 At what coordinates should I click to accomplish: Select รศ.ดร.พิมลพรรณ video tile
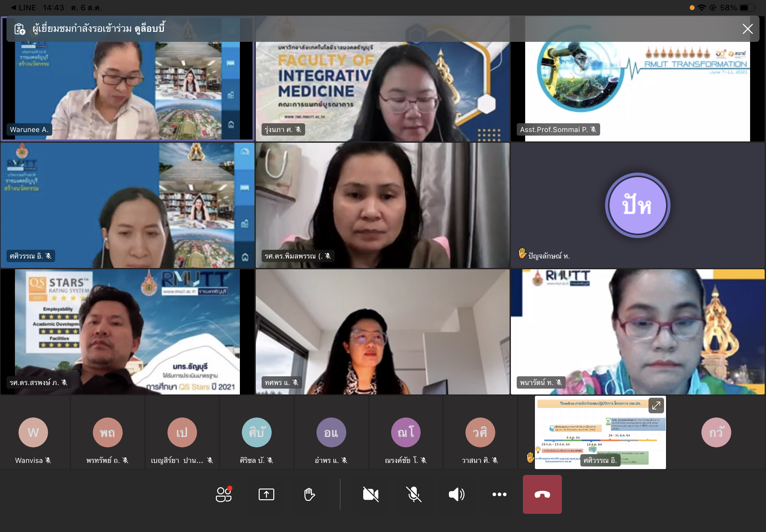pyautogui.click(x=382, y=205)
